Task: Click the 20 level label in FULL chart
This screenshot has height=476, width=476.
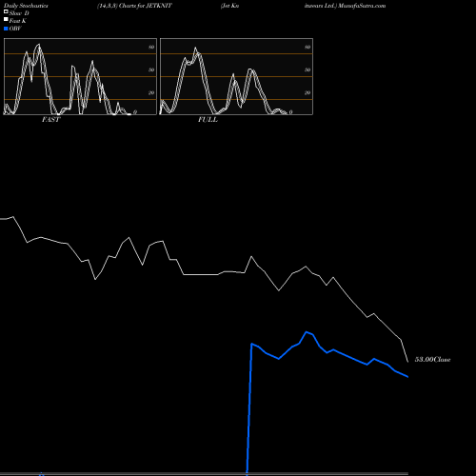Action: click(x=307, y=92)
